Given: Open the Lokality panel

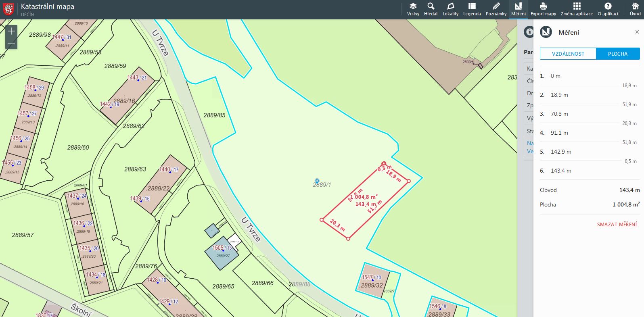Looking at the screenshot, I should coord(450,9).
